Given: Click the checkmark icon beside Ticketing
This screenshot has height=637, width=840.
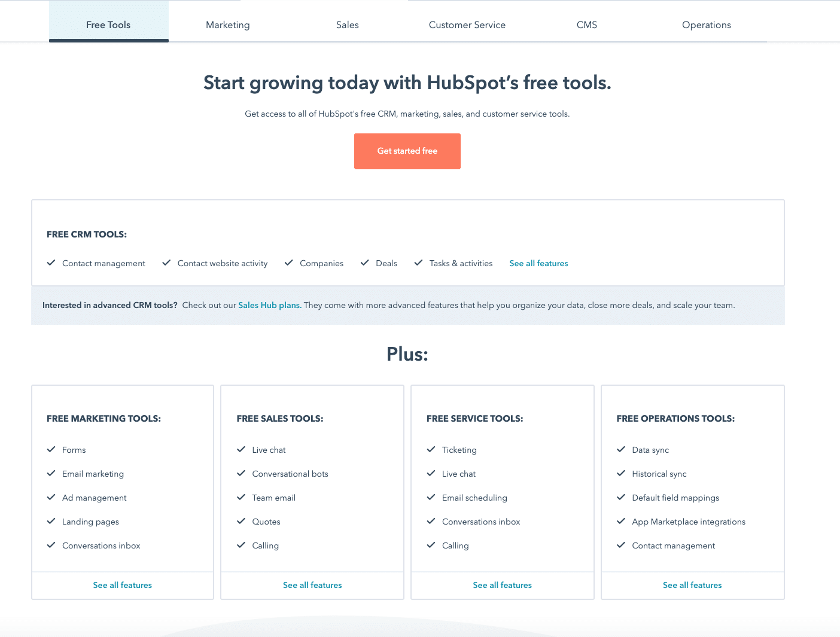Looking at the screenshot, I should [431, 449].
